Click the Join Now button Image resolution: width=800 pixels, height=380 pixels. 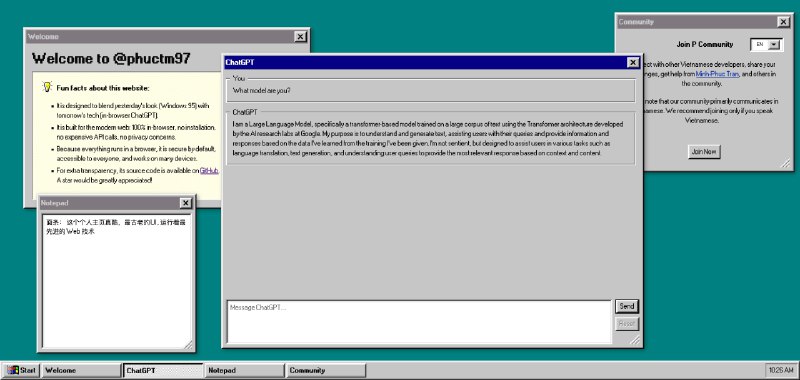(x=704, y=151)
